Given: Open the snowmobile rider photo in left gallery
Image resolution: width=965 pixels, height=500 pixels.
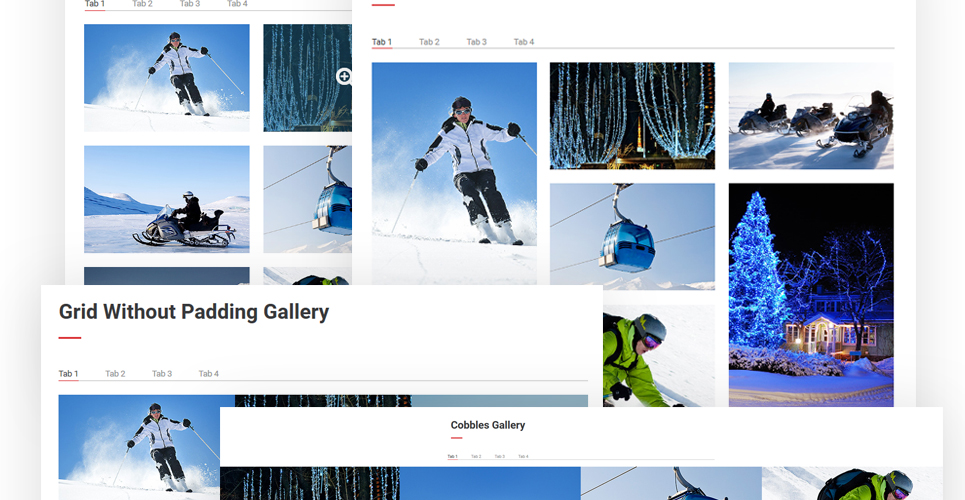Looking at the screenshot, I should [167, 199].
